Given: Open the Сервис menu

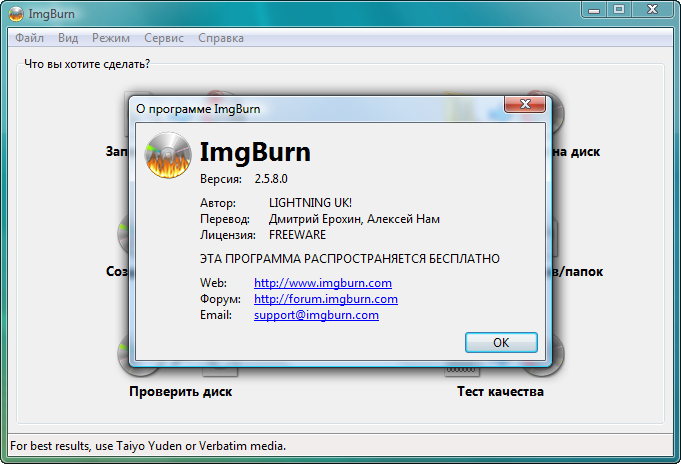Looking at the screenshot, I should 164,38.
